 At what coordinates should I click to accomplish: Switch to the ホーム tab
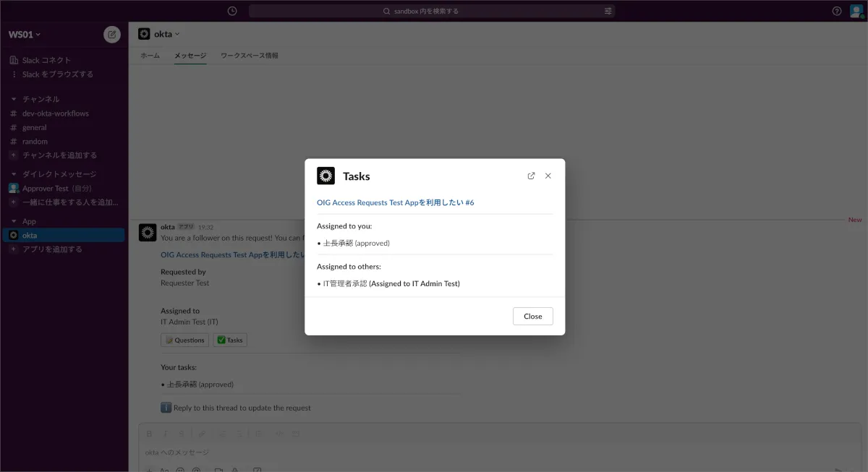pos(150,56)
